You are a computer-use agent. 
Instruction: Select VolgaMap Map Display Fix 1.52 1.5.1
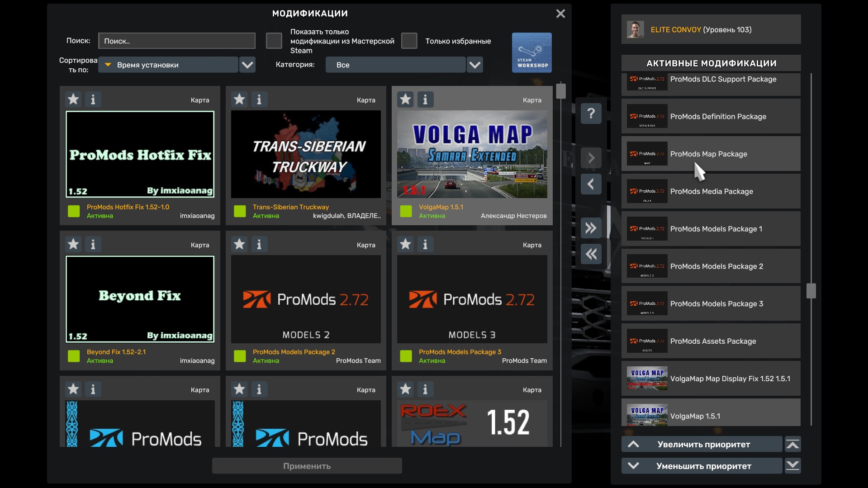(x=711, y=379)
